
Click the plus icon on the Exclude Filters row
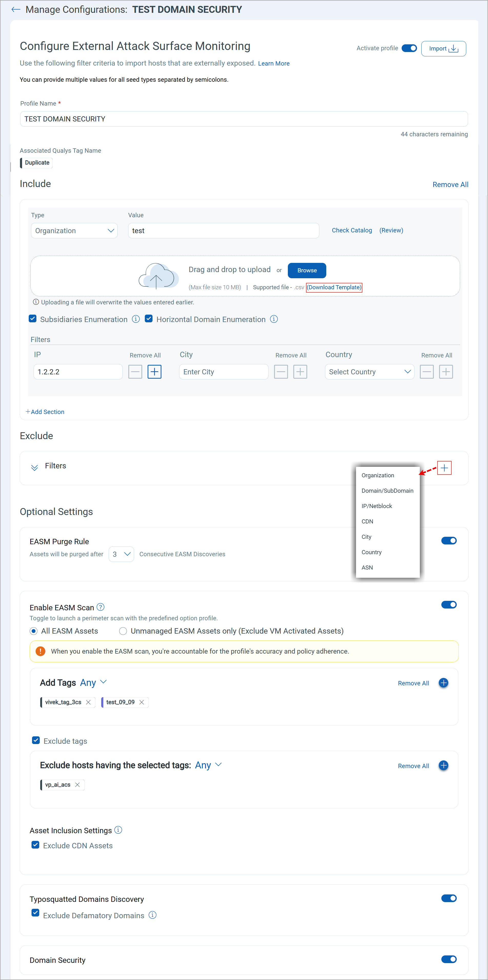[444, 468]
